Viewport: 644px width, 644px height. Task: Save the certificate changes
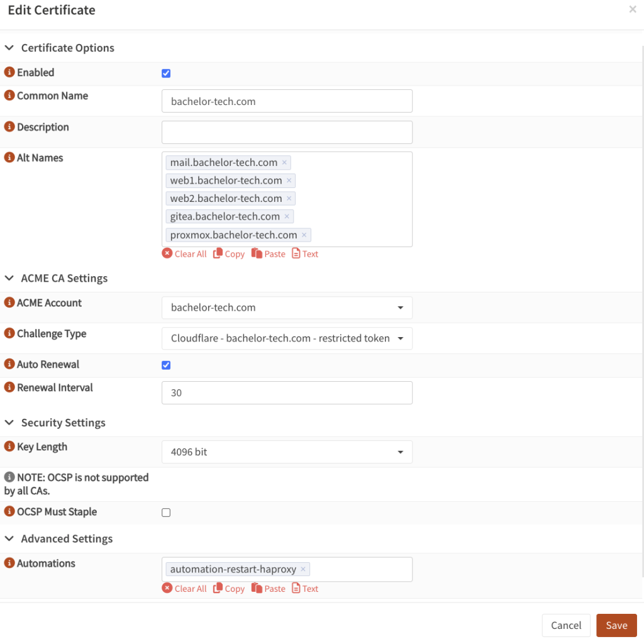616,625
